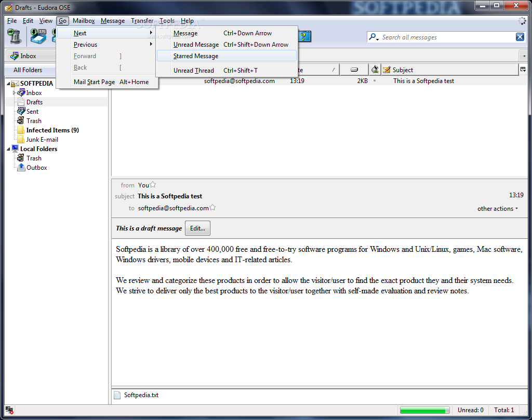Viewport: 532px width, 420px height.
Task: Click the junk status column icon
Action: tap(375, 70)
